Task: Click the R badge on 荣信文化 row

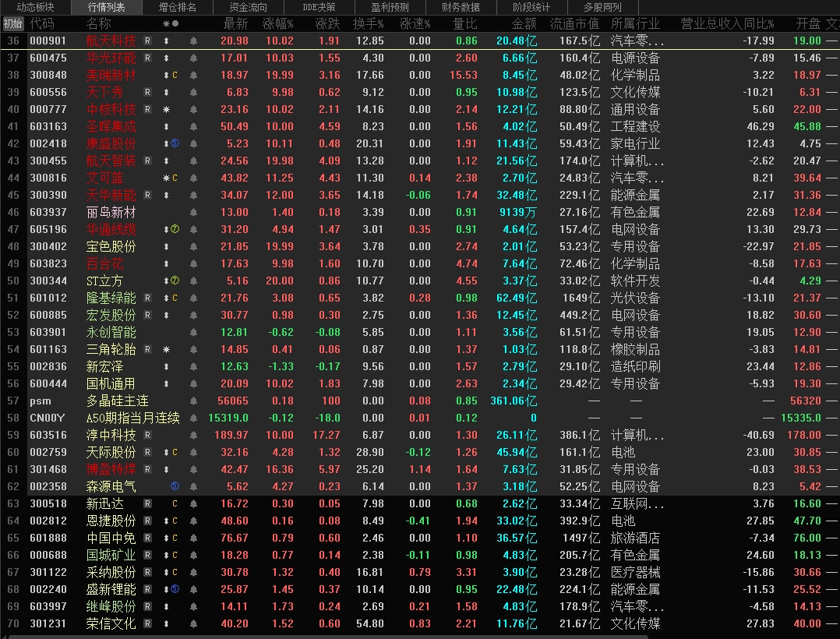Action: coord(148,623)
